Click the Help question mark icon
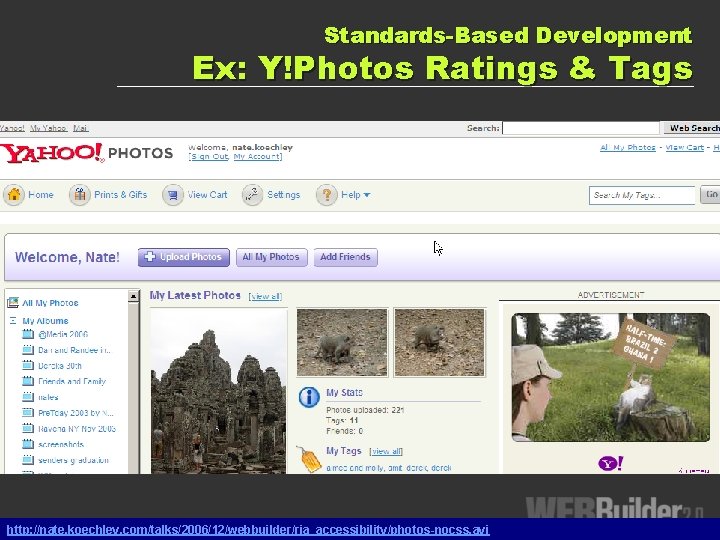This screenshot has width=720, height=540. point(326,195)
